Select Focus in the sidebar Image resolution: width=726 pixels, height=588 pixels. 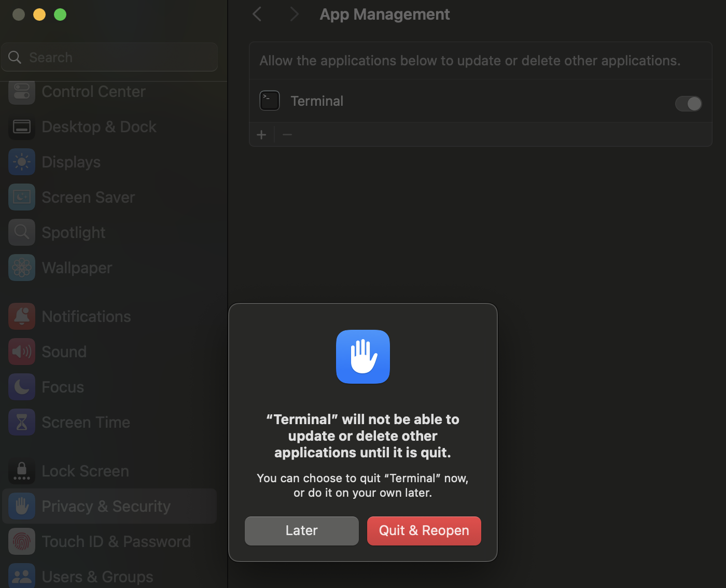[109, 387]
